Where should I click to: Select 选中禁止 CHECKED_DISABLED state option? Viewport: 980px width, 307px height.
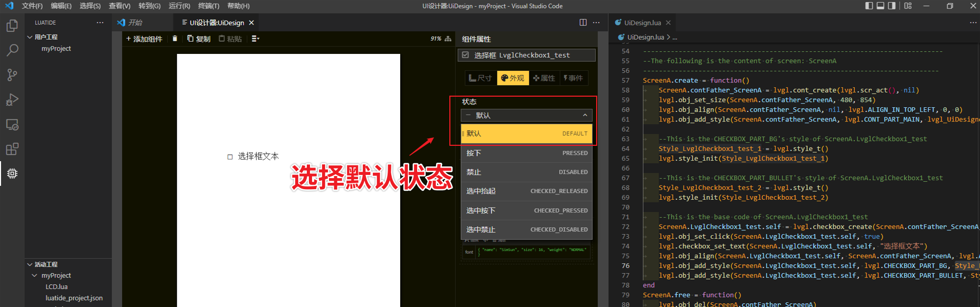pyautogui.click(x=526, y=230)
